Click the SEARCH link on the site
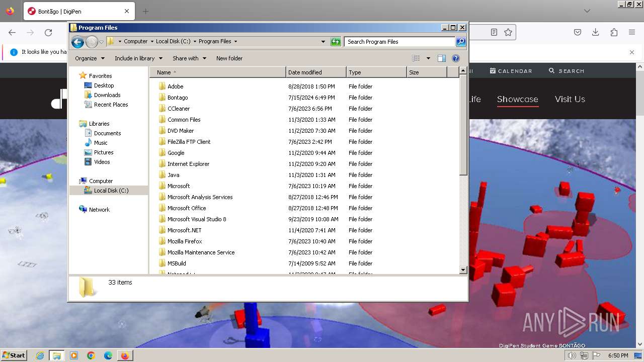Image resolution: width=644 pixels, height=362 pixels. point(567,71)
